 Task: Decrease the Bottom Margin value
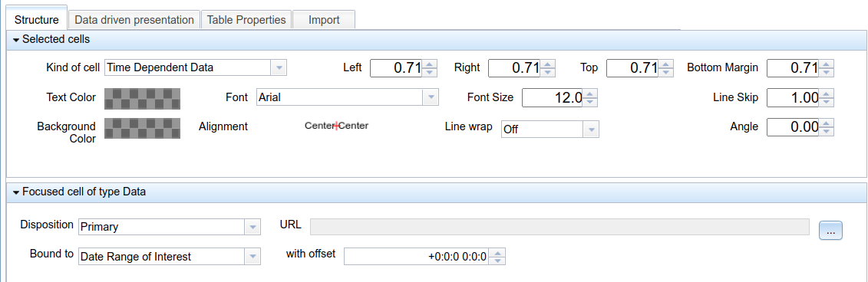click(827, 73)
